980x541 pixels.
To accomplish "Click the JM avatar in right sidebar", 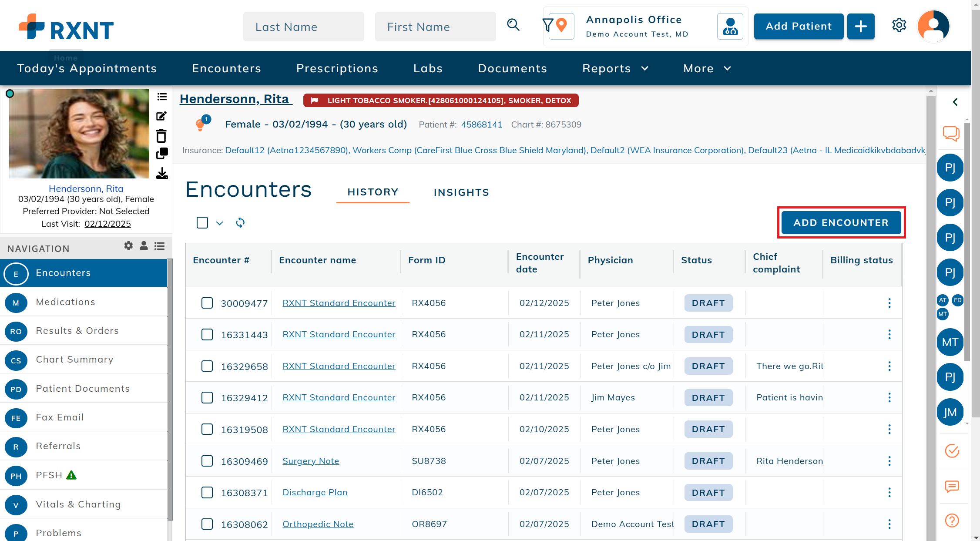I will click(950, 412).
